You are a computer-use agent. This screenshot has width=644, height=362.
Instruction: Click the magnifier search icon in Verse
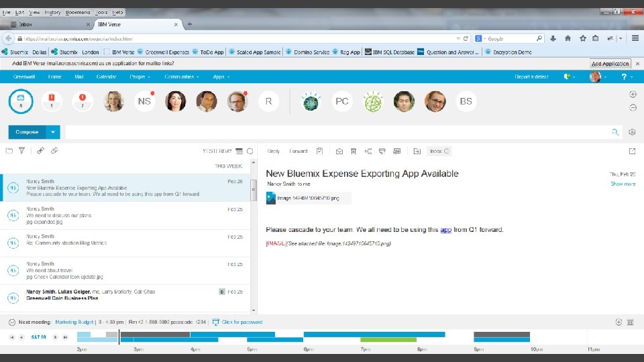(615, 132)
